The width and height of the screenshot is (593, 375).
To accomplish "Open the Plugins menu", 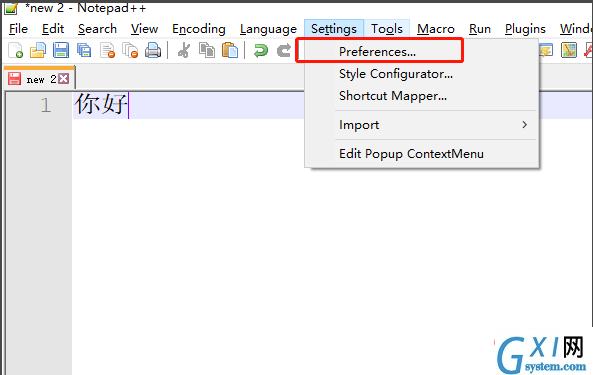I will 525,29.
